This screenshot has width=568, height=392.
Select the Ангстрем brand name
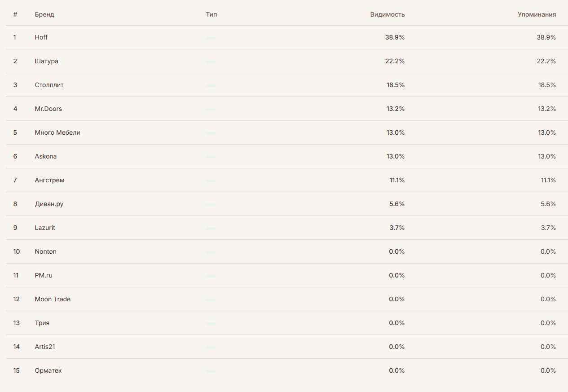coord(49,180)
